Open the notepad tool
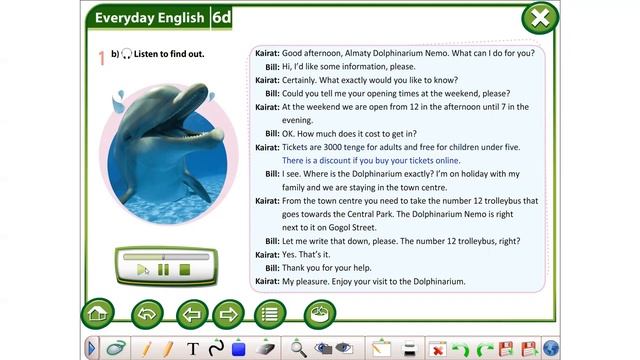This screenshot has width=640, height=360. [381, 349]
